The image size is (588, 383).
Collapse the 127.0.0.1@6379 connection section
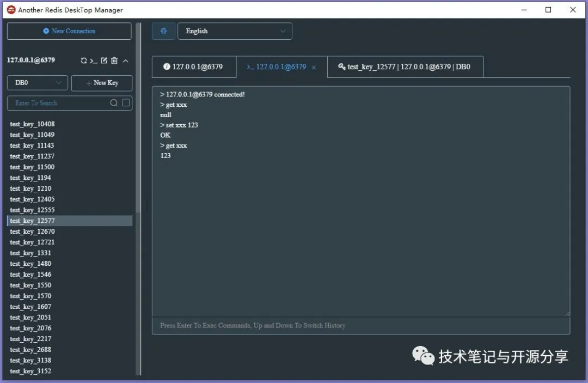point(126,61)
